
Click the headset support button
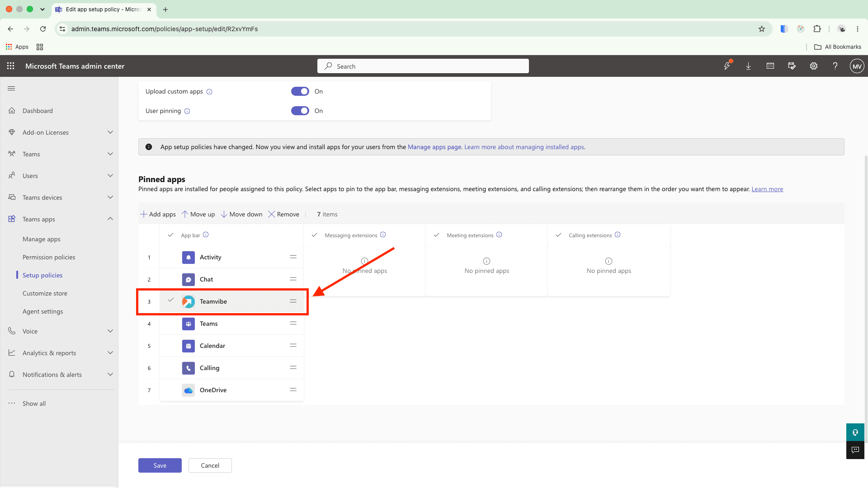pyautogui.click(x=855, y=432)
